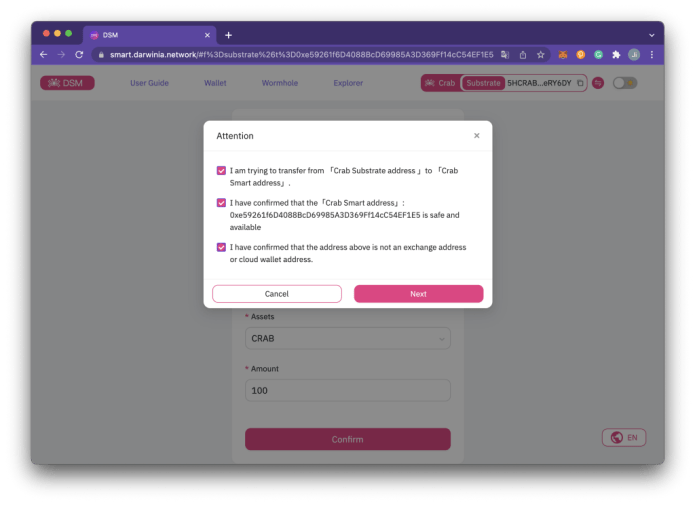Image resolution: width=695 pixels, height=505 pixels.
Task: Open a new browser tab
Action: coord(228,35)
